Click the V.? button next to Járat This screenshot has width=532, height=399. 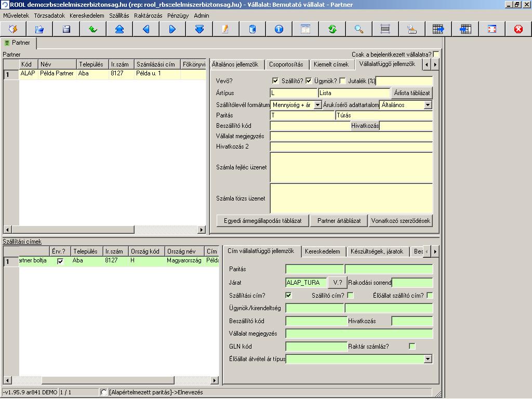coord(338,282)
